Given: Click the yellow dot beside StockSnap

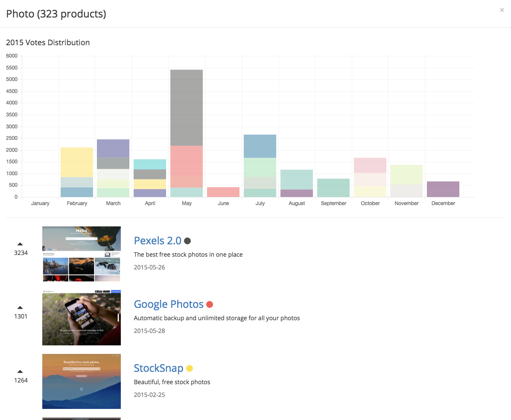Looking at the screenshot, I should tap(190, 368).
